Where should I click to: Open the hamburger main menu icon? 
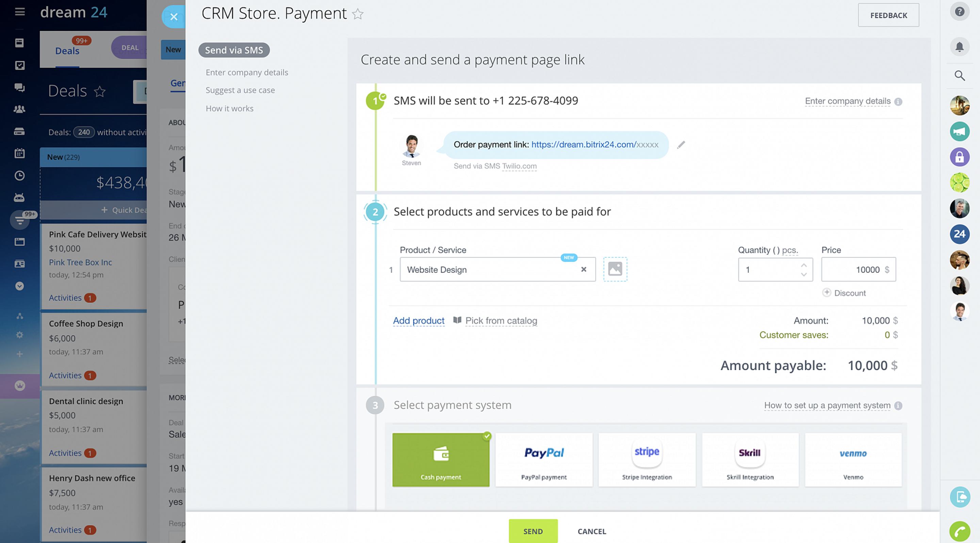click(x=20, y=12)
